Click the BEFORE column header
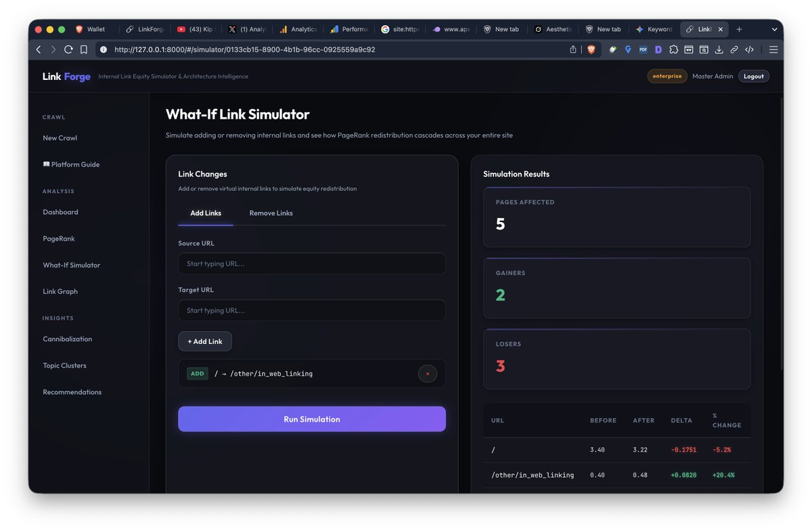Image resolution: width=812 pixels, height=531 pixels. [x=603, y=421]
